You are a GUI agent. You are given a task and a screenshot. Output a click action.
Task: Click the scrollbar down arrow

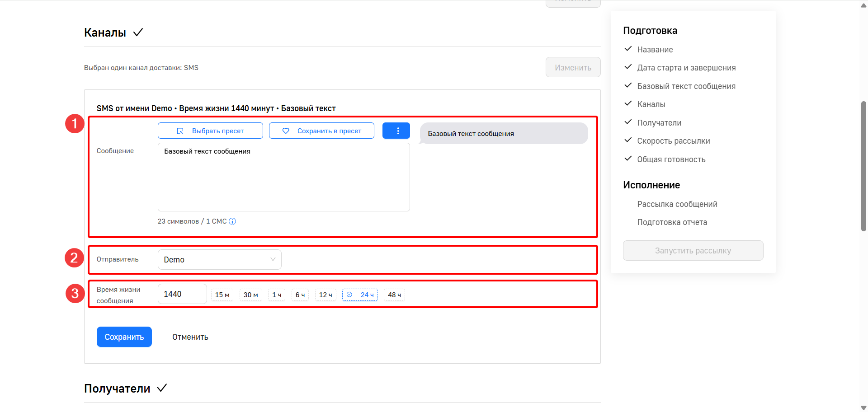pyautogui.click(x=863, y=407)
